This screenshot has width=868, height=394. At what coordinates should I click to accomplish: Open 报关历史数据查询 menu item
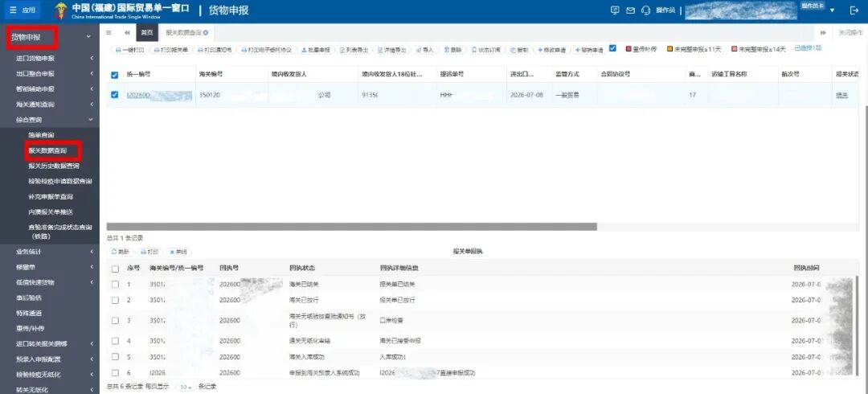point(54,166)
